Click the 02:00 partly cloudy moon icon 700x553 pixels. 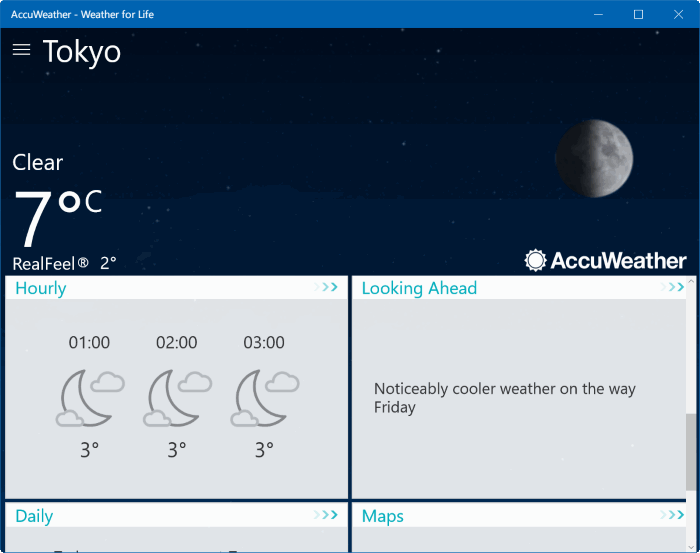(178, 398)
